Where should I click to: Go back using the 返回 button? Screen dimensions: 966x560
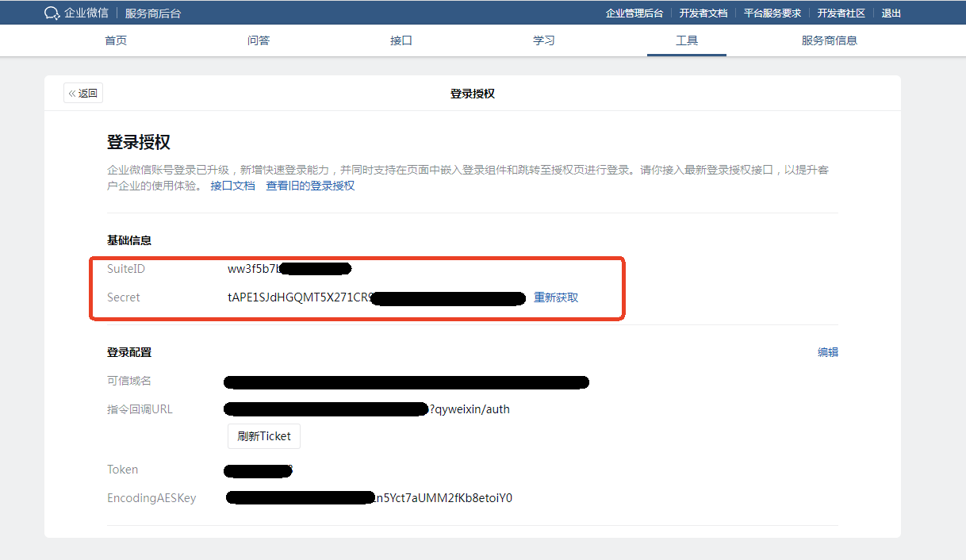tap(83, 94)
